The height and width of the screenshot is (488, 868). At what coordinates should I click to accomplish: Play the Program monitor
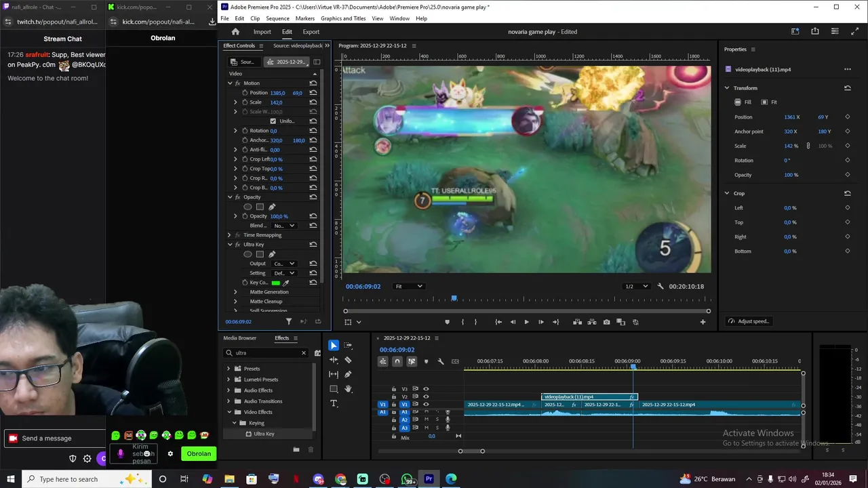click(x=526, y=322)
